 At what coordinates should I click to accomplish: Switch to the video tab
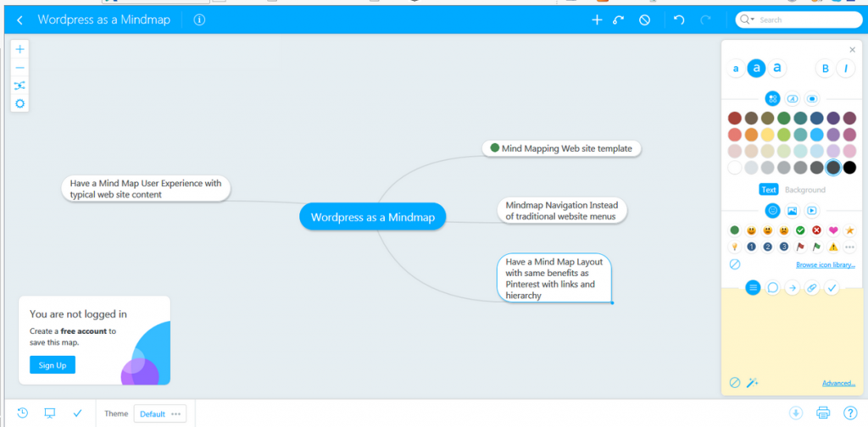point(812,210)
